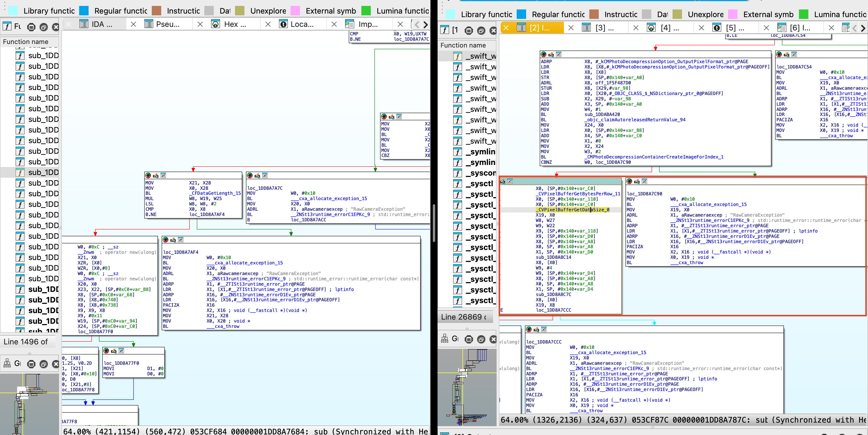Screen dimensions: 868x435
Task: Click group-nodes icon on loc_1DD8A7A7C block
Action: [x=265, y=175]
